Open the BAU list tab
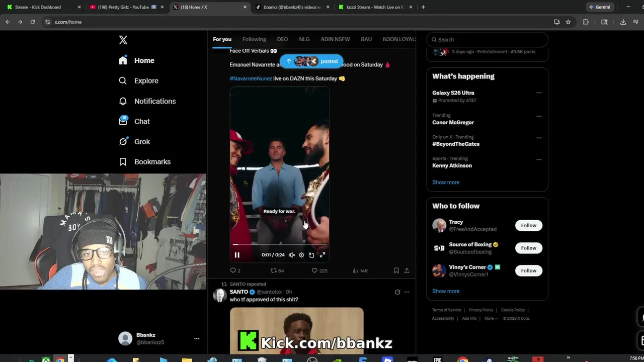The width and height of the screenshot is (644, 362). 366,39
